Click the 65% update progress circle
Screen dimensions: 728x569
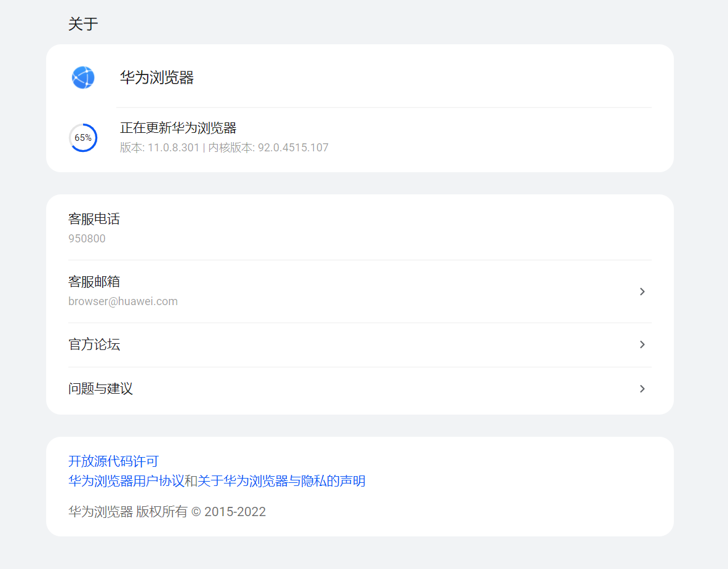[82, 138]
